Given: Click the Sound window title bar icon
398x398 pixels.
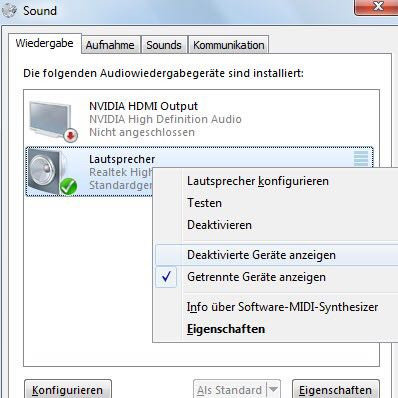Looking at the screenshot, I should [x=9, y=10].
